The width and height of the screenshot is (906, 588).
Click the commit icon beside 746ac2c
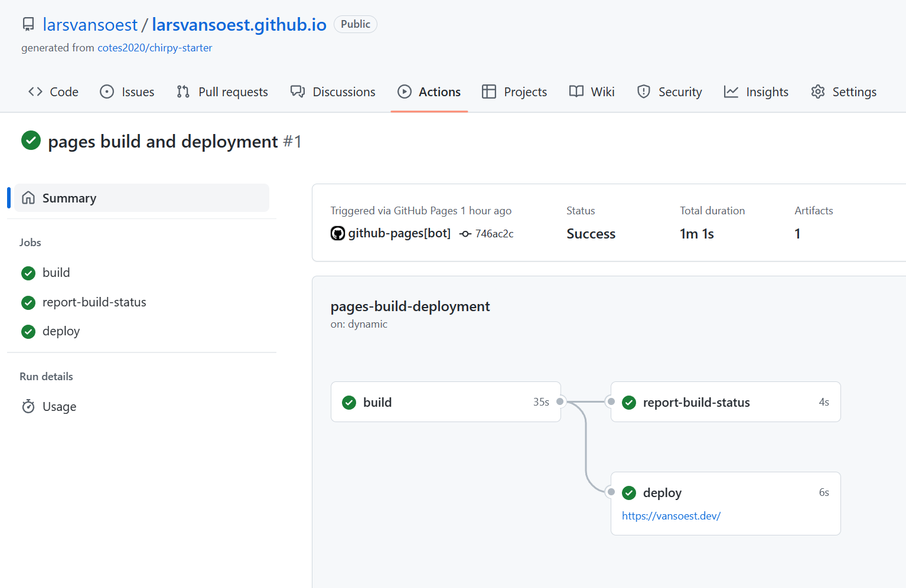464,233
